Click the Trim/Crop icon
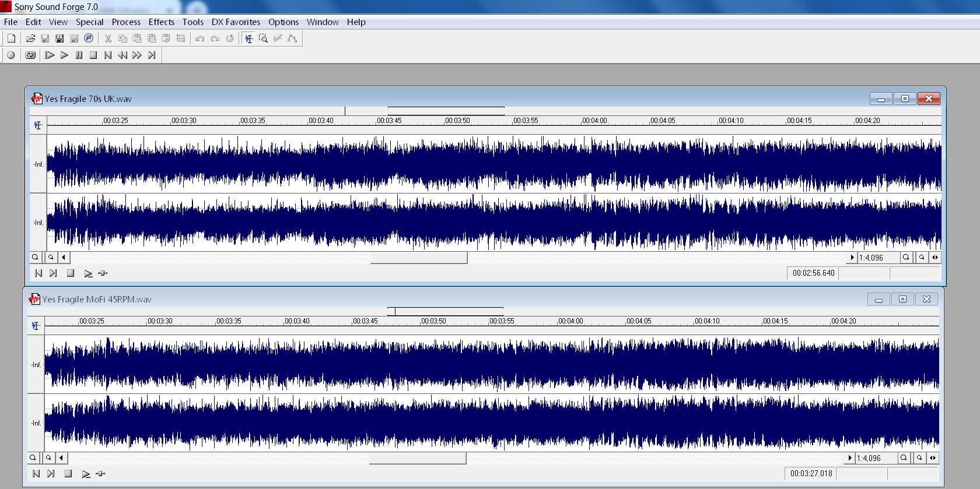 pyautogui.click(x=181, y=38)
